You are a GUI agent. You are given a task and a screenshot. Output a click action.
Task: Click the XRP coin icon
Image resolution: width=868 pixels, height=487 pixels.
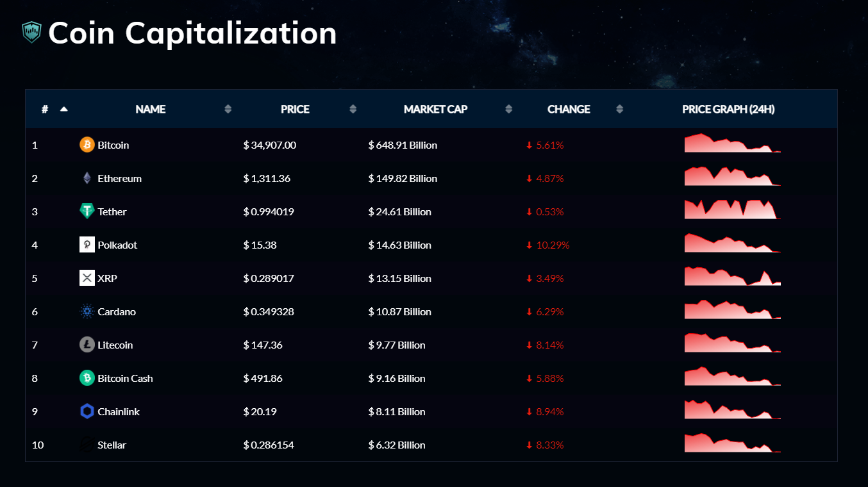[87, 278]
